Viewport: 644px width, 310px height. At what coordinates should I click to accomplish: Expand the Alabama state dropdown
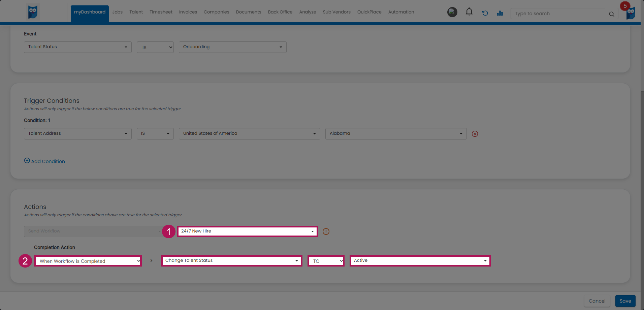point(396,134)
